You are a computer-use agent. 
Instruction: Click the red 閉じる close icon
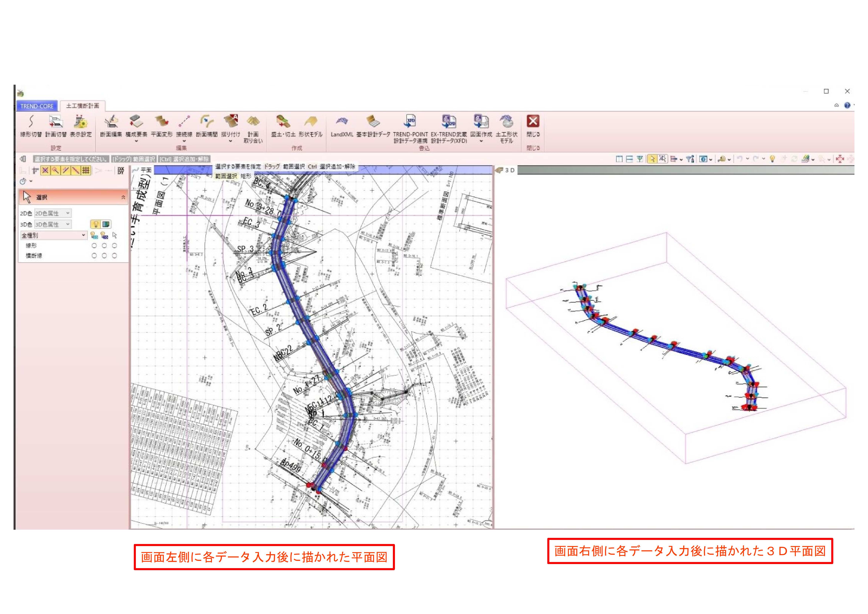(533, 121)
